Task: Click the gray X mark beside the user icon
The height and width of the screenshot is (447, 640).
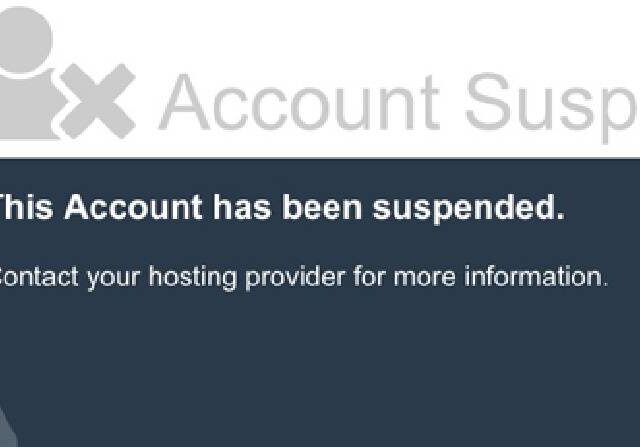Action: pos(98,101)
